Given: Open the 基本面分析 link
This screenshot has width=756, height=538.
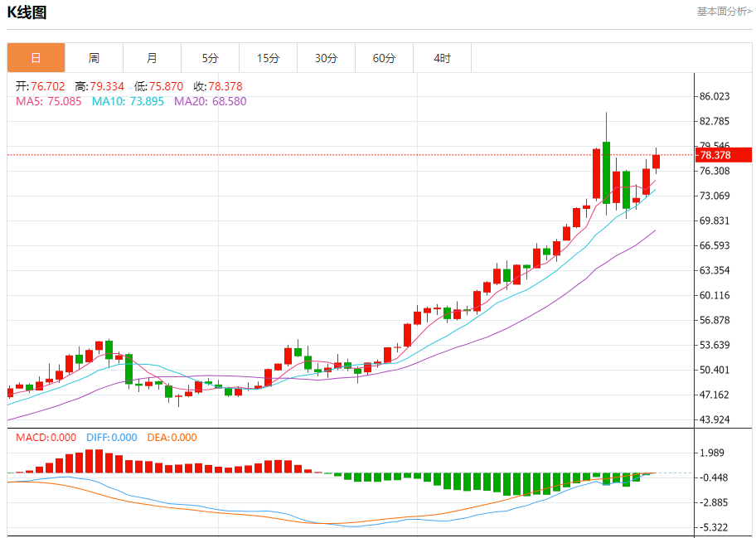Looking at the screenshot, I should 724,12.
